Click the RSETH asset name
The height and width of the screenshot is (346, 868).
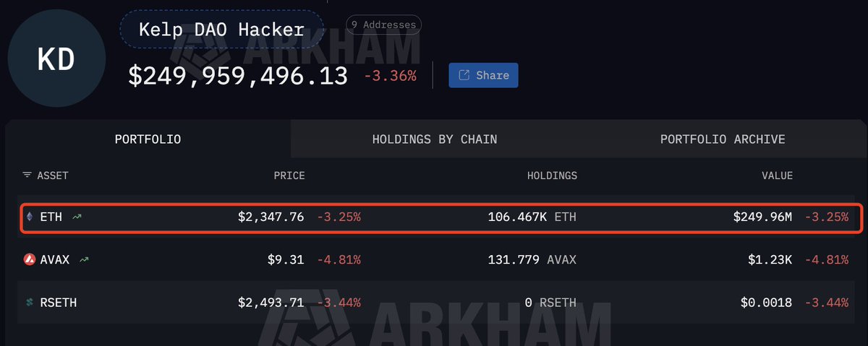pyautogui.click(x=56, y=303)
